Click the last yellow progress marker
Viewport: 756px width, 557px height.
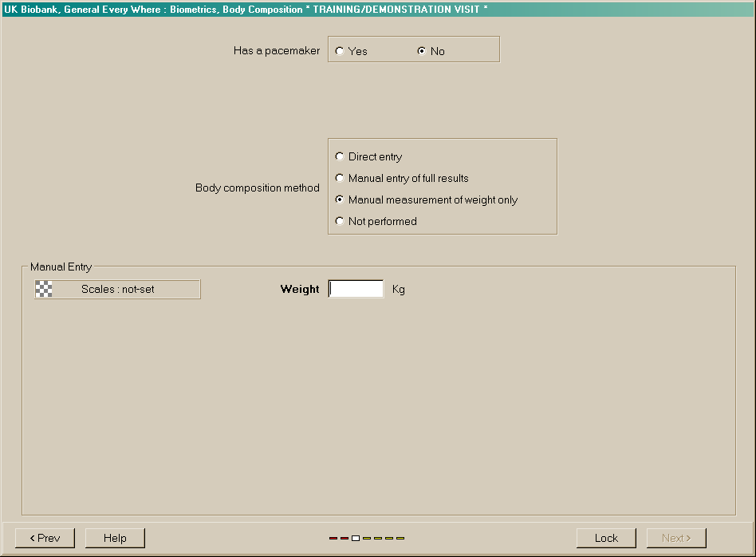tap(400, 538)
